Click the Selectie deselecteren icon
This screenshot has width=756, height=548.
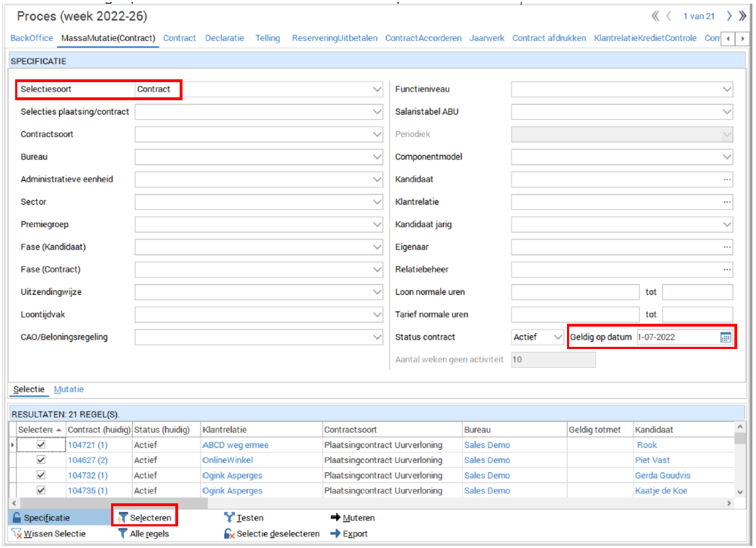tap(229, 534)
